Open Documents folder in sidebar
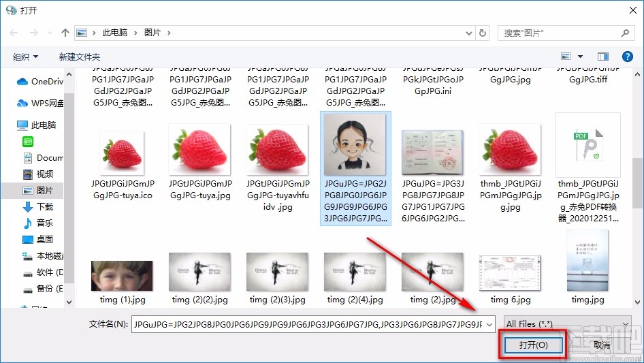Viewport: 644px width, 363px height. pos(43,157)
